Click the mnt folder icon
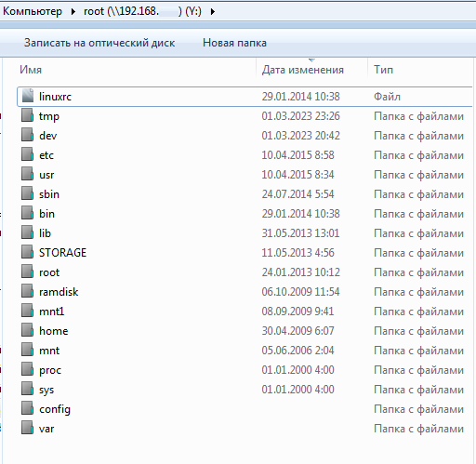Image resolution: width=476 pixels, height=464 pixels. [x=28, y=350]
